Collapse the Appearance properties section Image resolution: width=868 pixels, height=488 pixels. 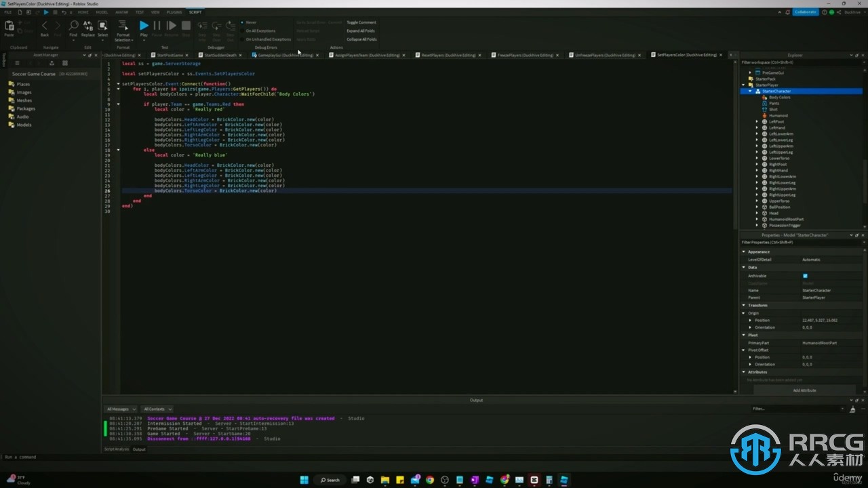[x=744, y=252]
